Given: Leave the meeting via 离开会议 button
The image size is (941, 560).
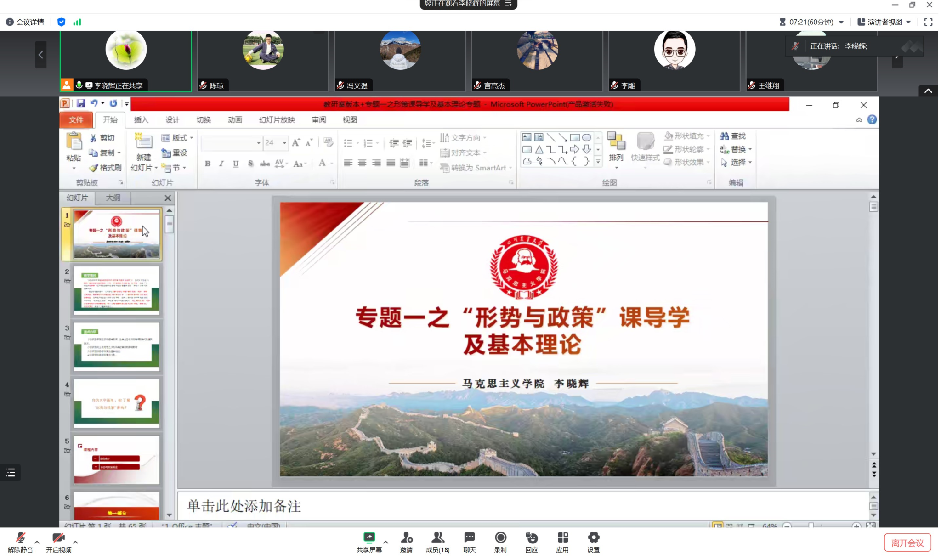Looking at the screenshot, I should pos(907,542).
